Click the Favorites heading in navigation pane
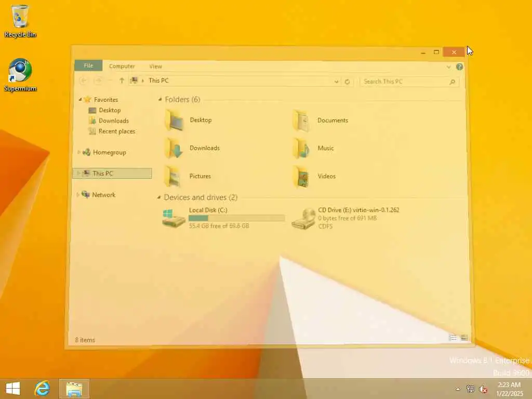 coord(106,100)
